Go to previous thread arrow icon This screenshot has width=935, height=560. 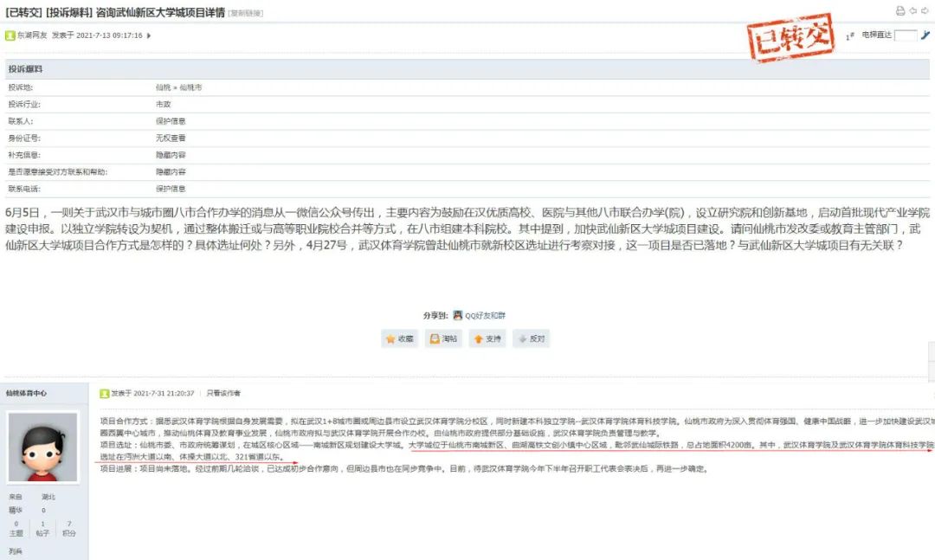[912, 10]
